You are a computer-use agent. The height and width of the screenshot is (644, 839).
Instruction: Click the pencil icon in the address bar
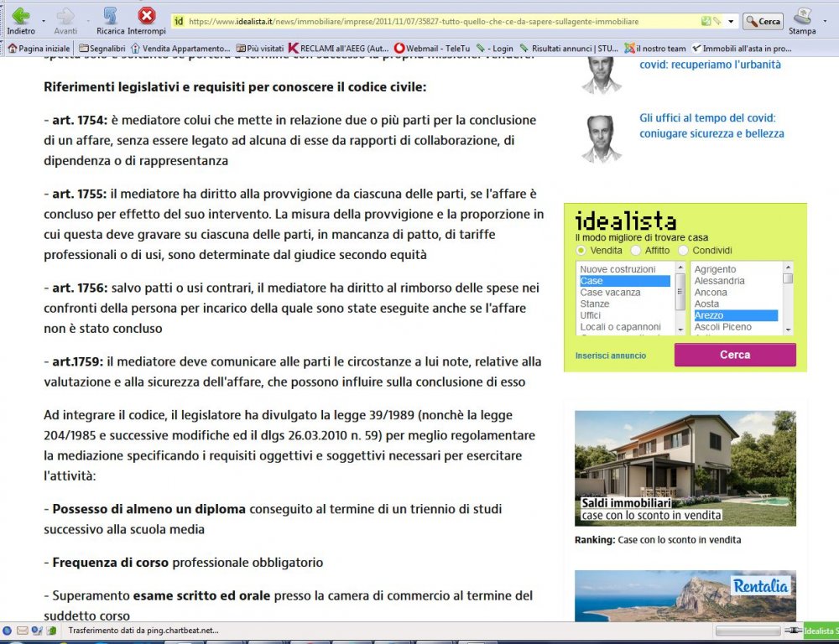pos(717,22)
